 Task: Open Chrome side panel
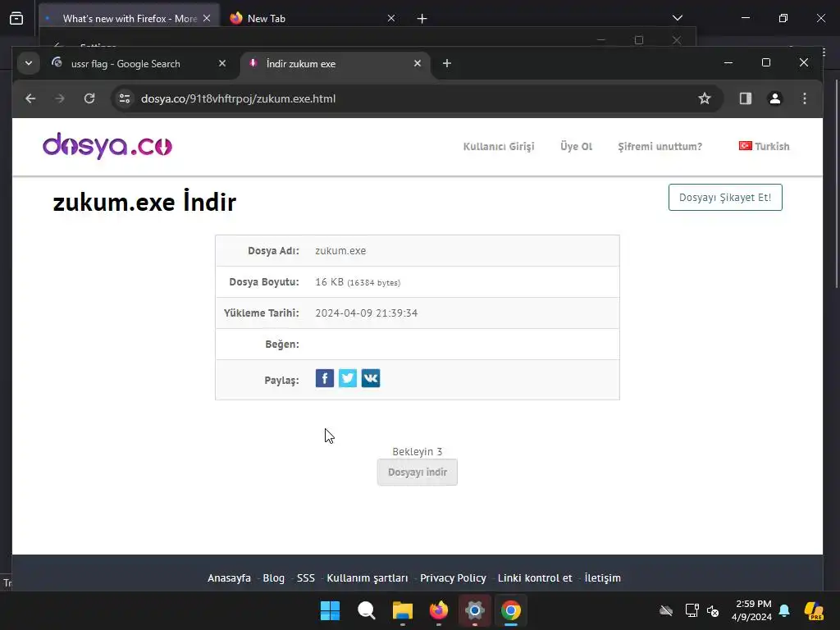click(x=745, y=98)
